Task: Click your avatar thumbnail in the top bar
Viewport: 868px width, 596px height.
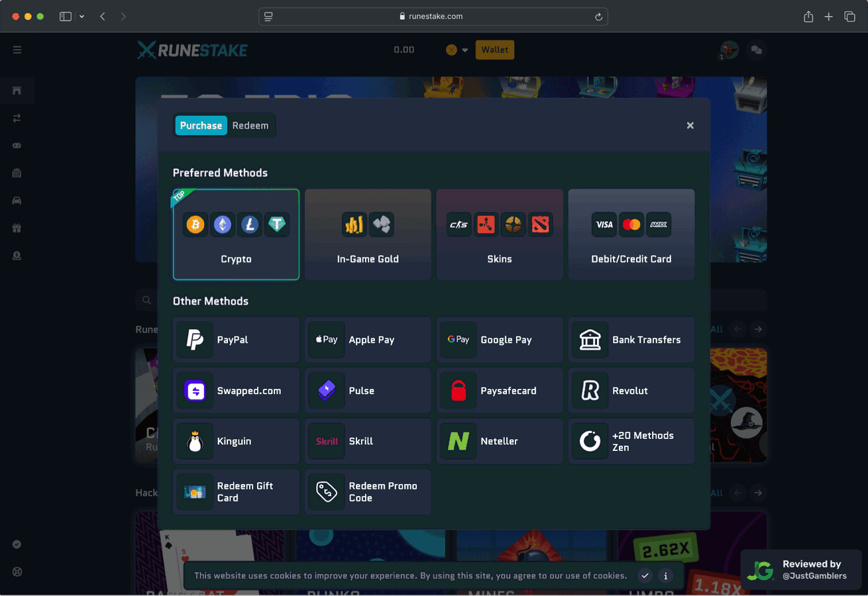Action: click(x=728, y=50)
